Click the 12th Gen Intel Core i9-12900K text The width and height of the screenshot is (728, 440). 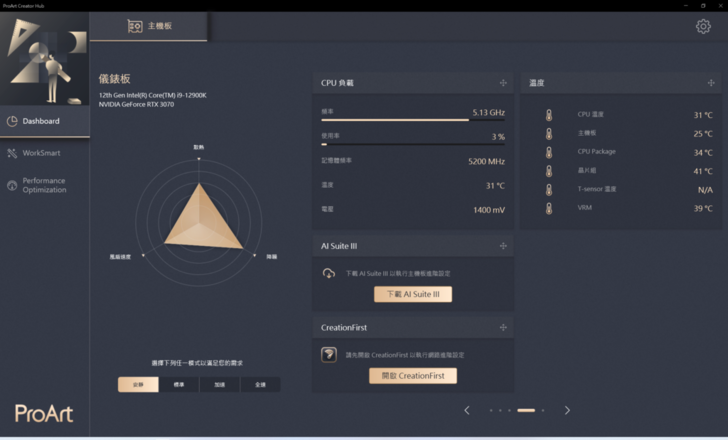(x=152, y=95)
